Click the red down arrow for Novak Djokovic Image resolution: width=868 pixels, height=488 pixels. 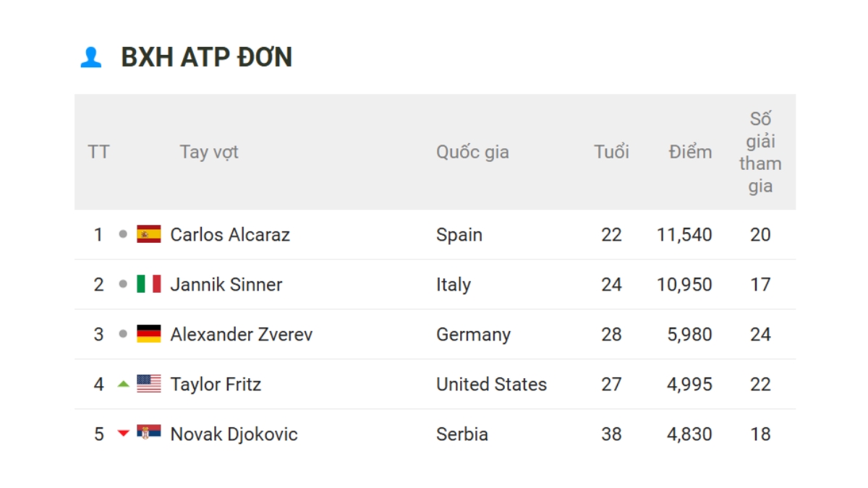(x=123, y=434)
